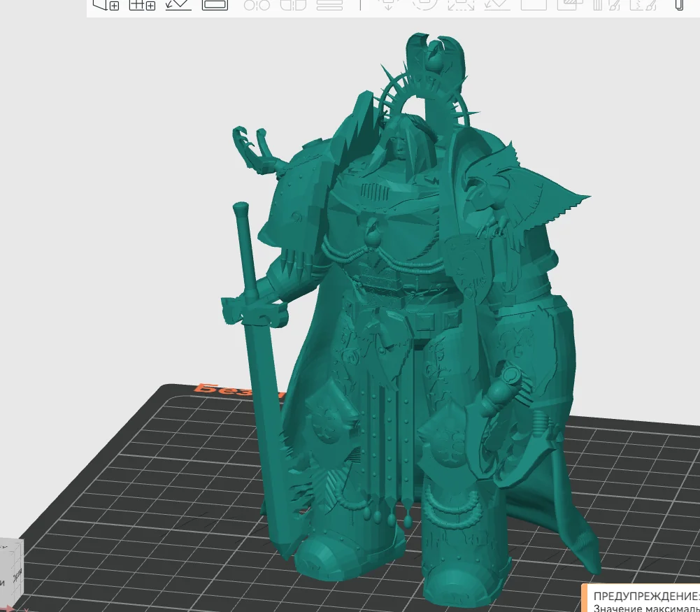Select the Rotate tool

click(x=424, y=5)
